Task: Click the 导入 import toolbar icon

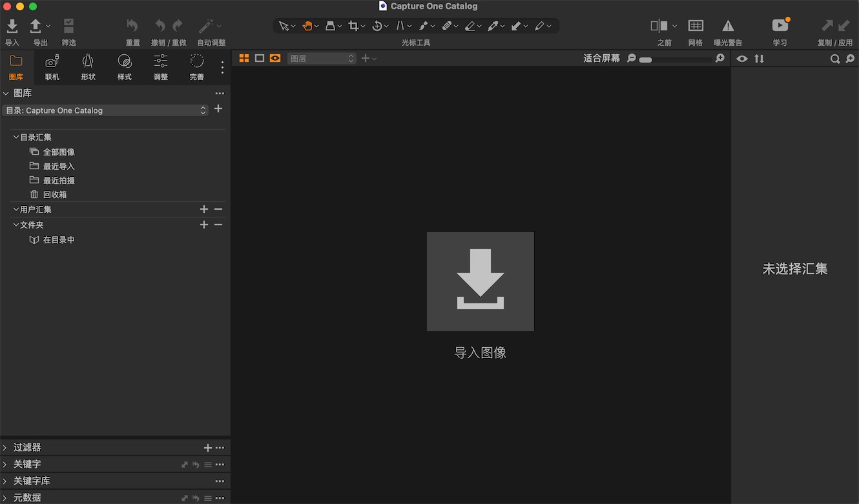Action: coord(12,26)
